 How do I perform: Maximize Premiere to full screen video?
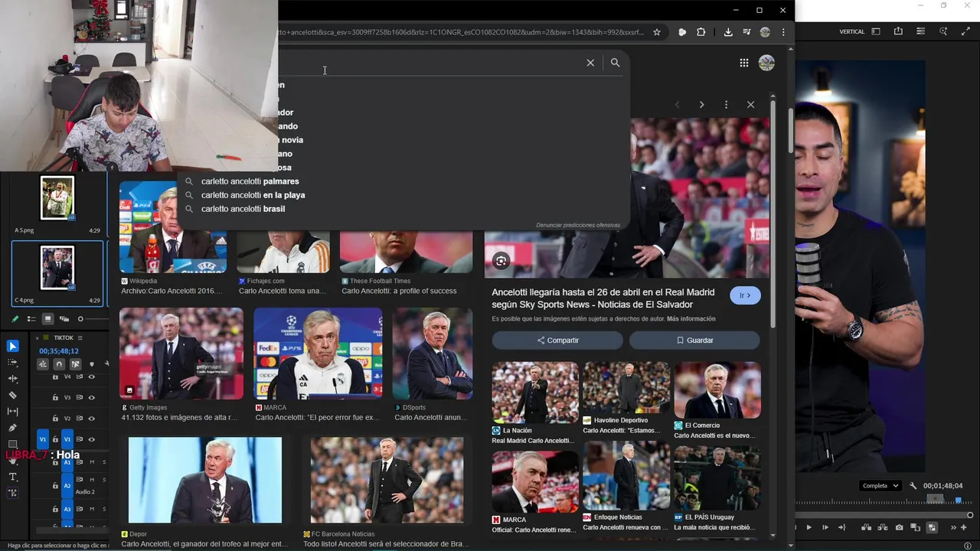(x=965, y=31)
